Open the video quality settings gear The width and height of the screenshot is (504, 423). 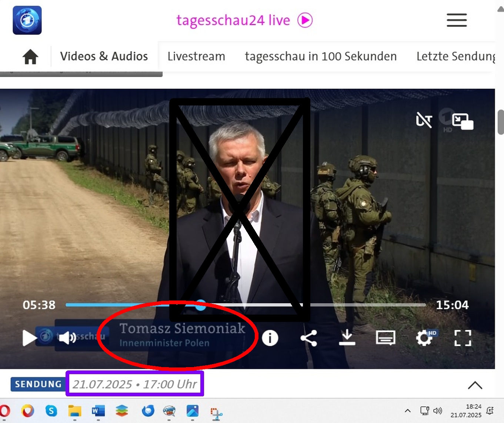click(424, 338)
